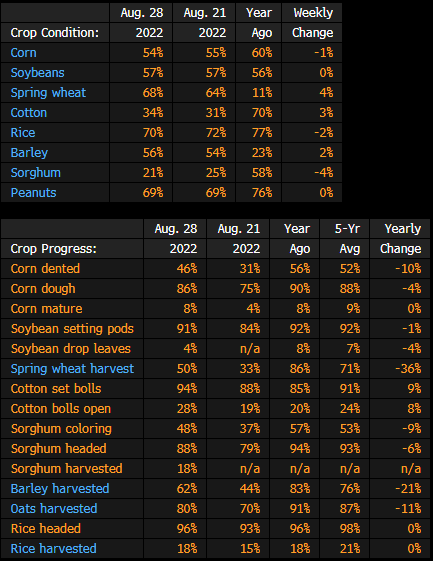Open the Peanuts condition link
Screen dimensions: 434x562
pyautogui.click(x=33, y=193)
